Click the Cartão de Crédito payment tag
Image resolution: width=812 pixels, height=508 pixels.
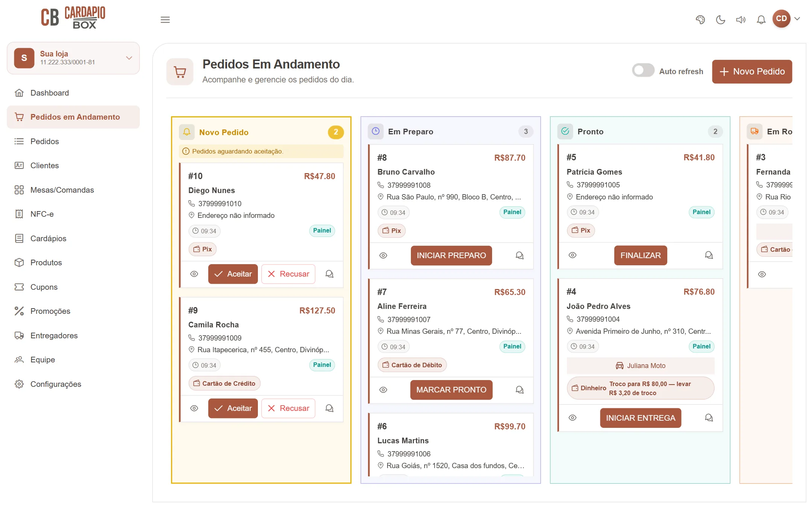coord(224,383)
